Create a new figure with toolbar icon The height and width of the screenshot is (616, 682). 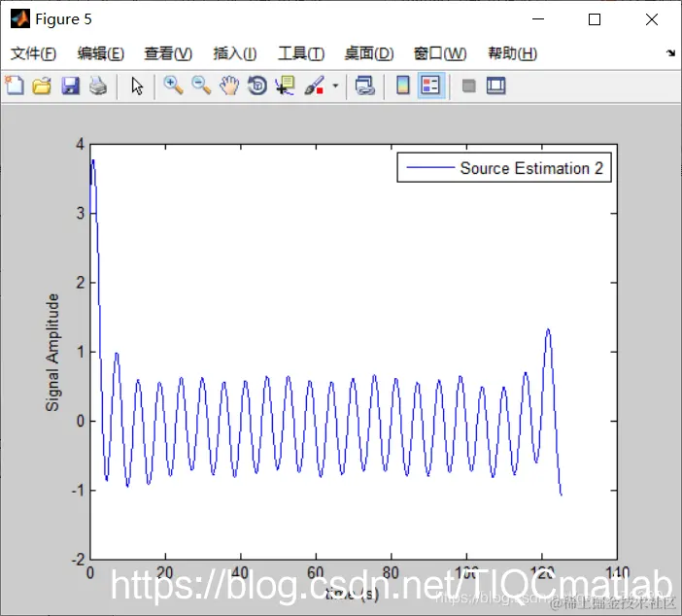pos(15,86)
